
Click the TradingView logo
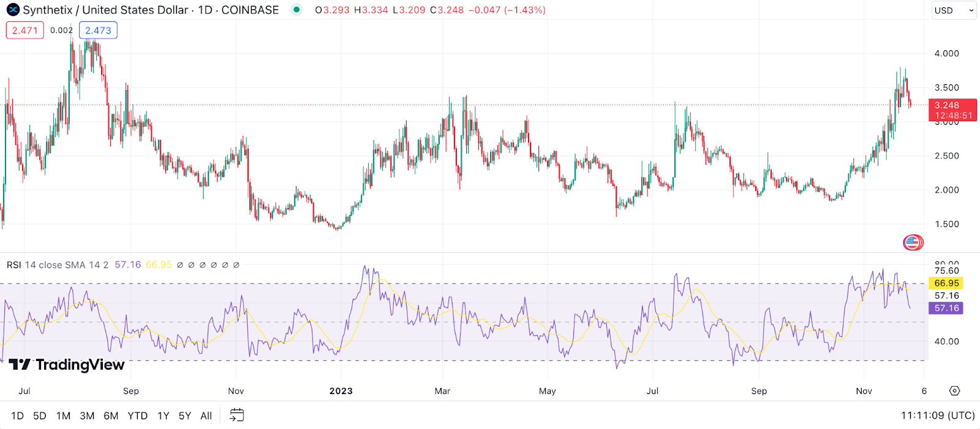coord(67,365)
